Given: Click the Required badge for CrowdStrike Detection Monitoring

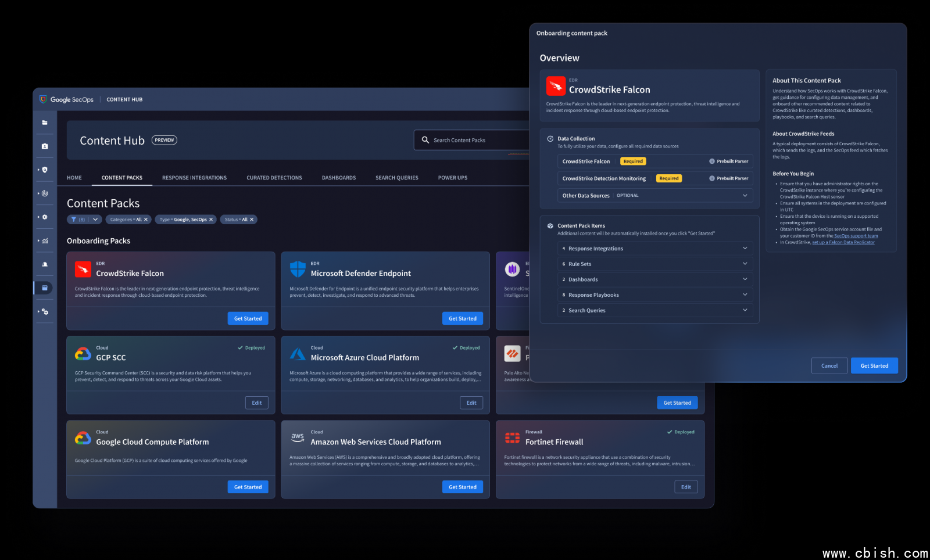Looking at the screenshot, I should pyautogui.click(x=669, y=178).
